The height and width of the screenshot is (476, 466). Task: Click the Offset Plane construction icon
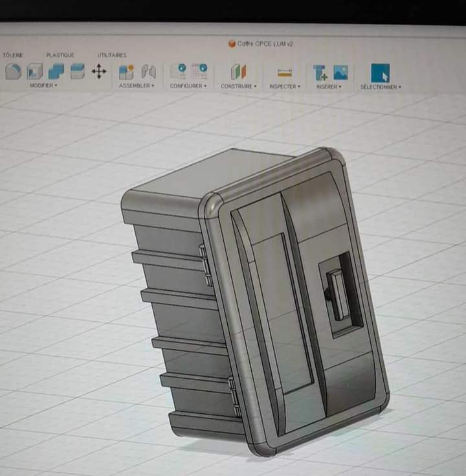[238, 72]
